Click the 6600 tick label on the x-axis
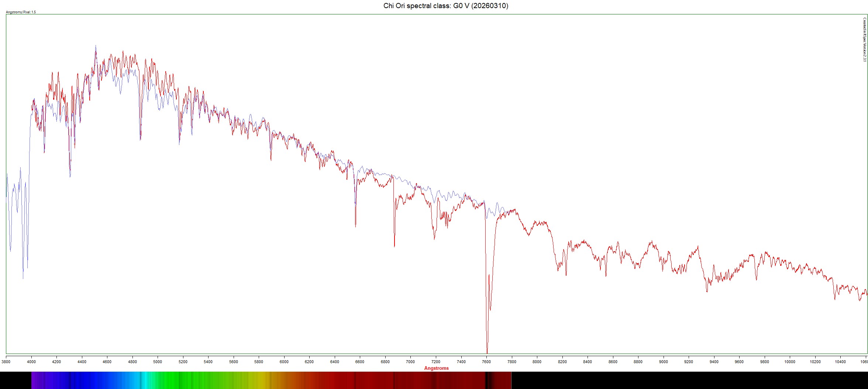Viewport: 868px width, 389px height. [x=360, y=362]
